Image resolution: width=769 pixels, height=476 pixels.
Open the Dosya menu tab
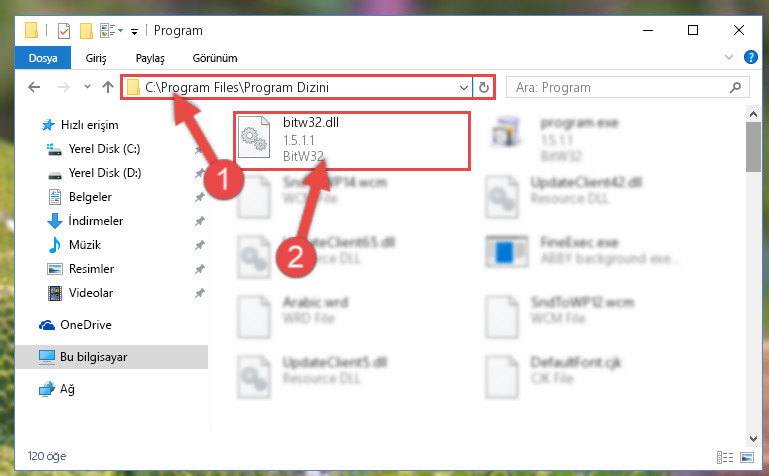pos(43,58)
